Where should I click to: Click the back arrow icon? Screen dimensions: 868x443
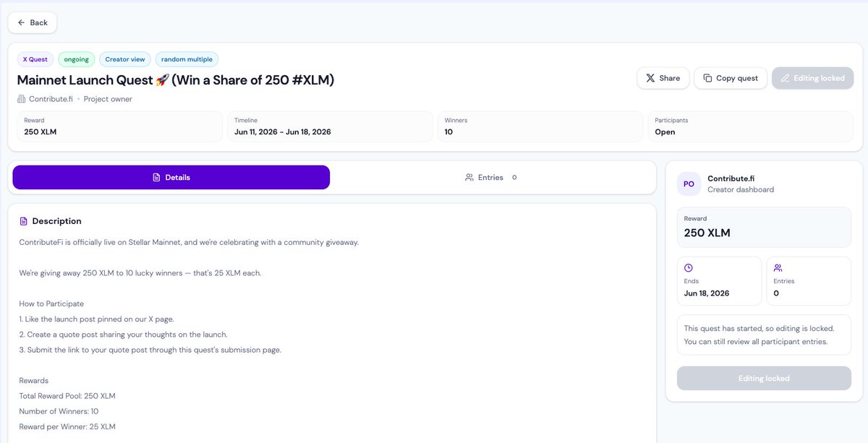[22, 22]
